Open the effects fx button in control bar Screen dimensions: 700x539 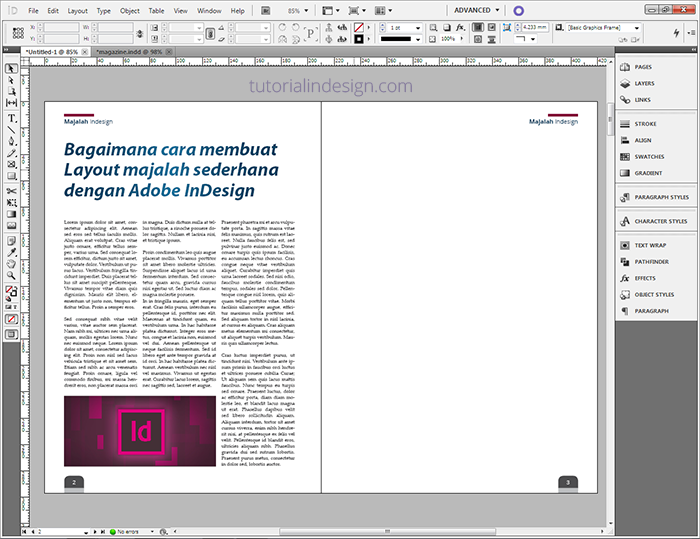460,28
